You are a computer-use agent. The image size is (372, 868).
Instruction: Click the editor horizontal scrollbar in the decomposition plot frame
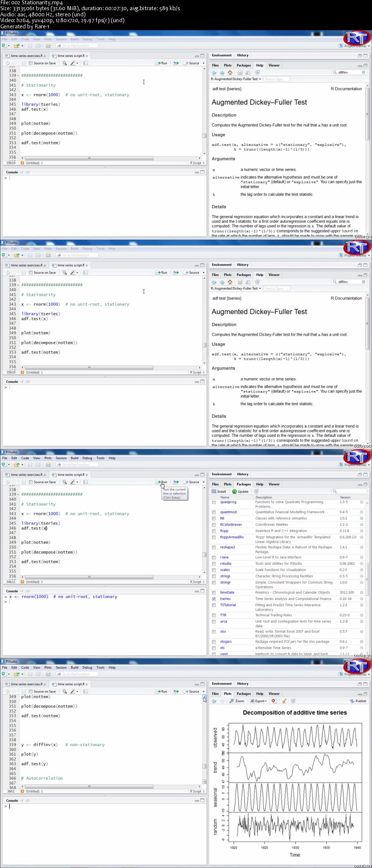(x=89, y=787)
